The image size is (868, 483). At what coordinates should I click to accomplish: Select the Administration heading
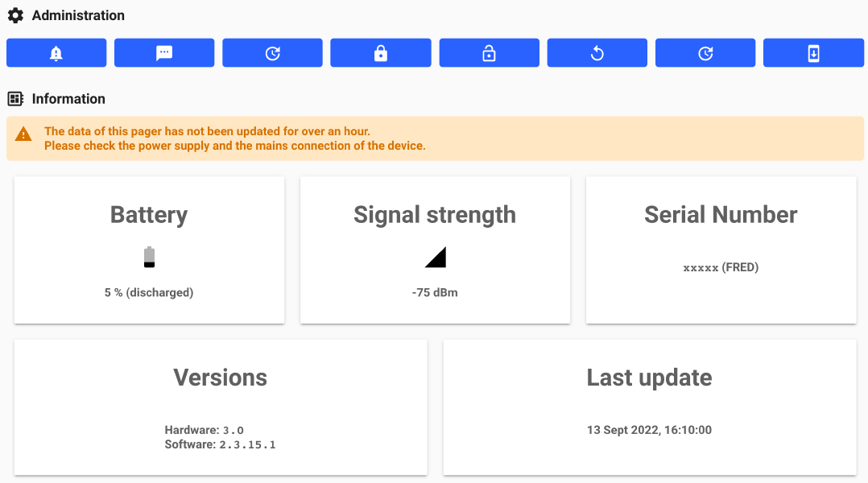click(78, 15)
